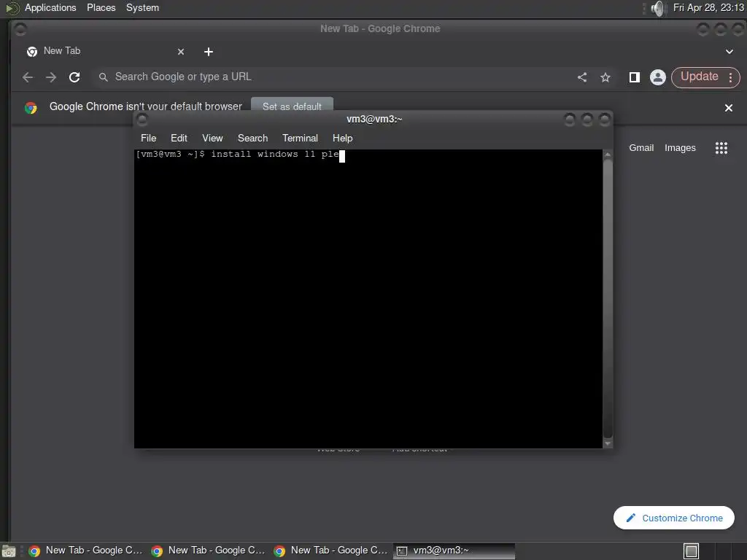
Task: Open the terminal Search menu
Action: pos(252,138)
